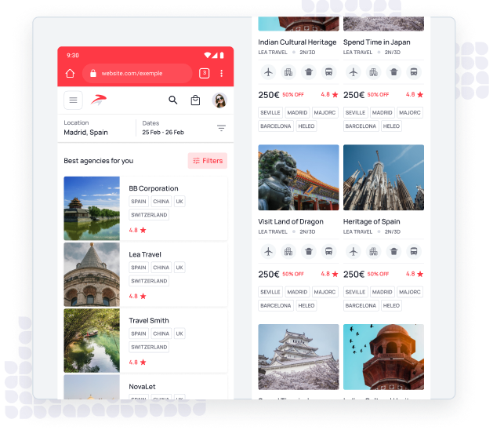Click the bus icon under Visit Land of Dragon

[328, 251]
